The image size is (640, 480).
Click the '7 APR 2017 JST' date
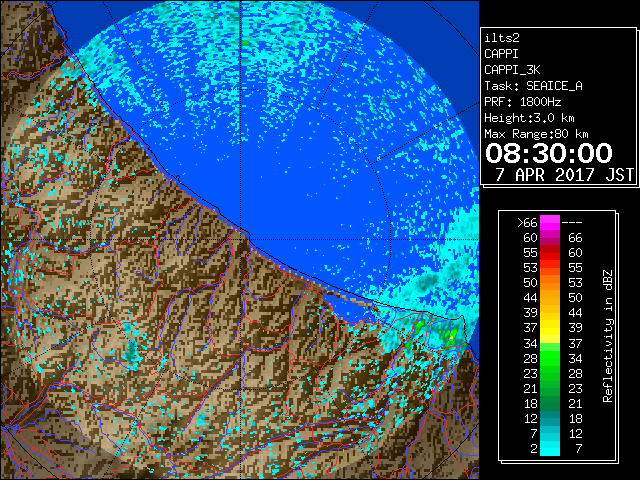click(564, 175)
